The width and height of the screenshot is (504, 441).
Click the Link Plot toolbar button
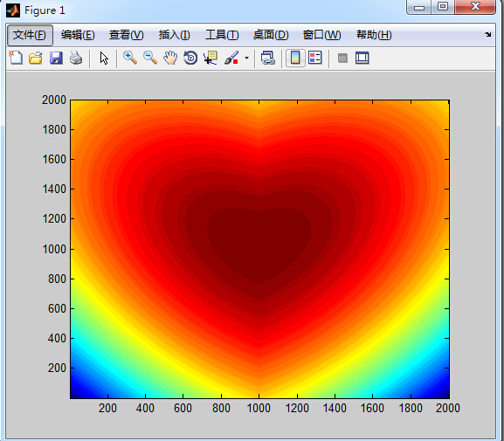[268, 59]
